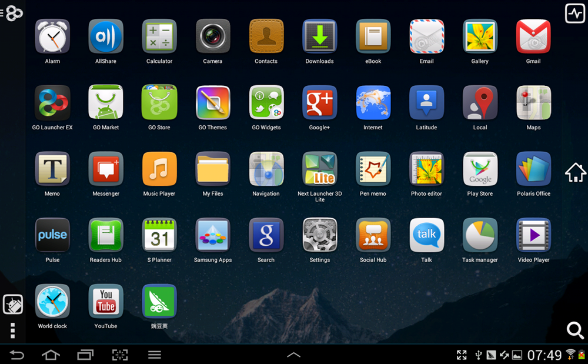The image size is (588, 364).
Task: Open the three-dot overflow menu
Action: (13, 330)
